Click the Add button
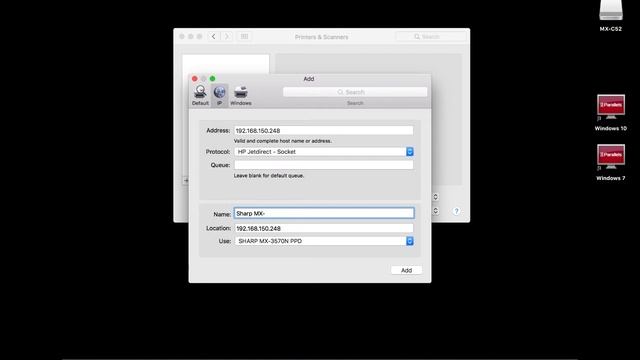This screenshot has width=640, height=360. [x=406, y=270]
